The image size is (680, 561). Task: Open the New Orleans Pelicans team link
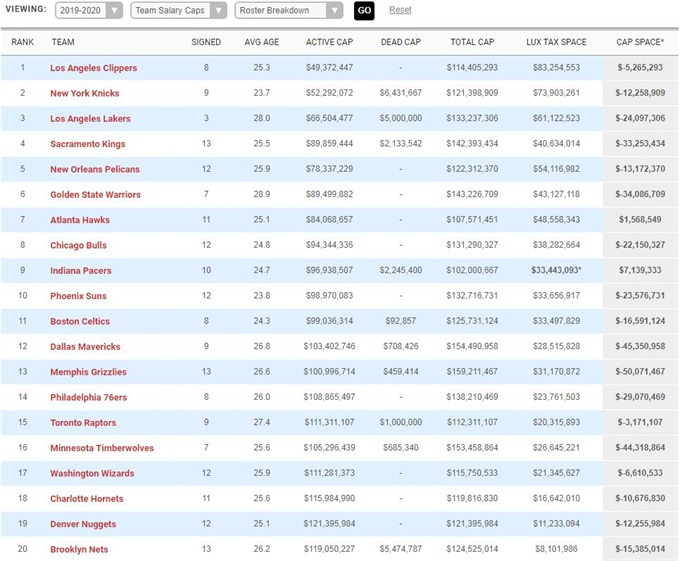click(x=95, y=170)
